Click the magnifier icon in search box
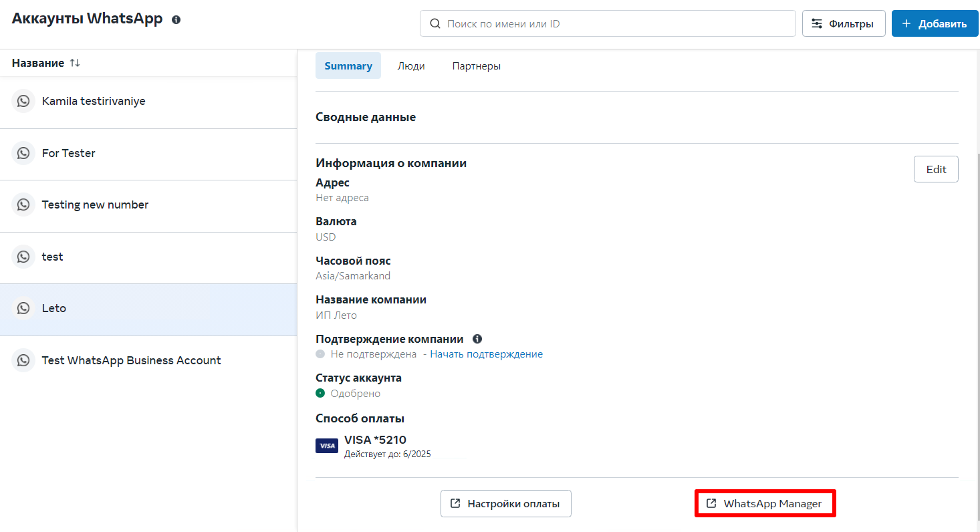The image size is (980, 532). click(x=435, y=24)
